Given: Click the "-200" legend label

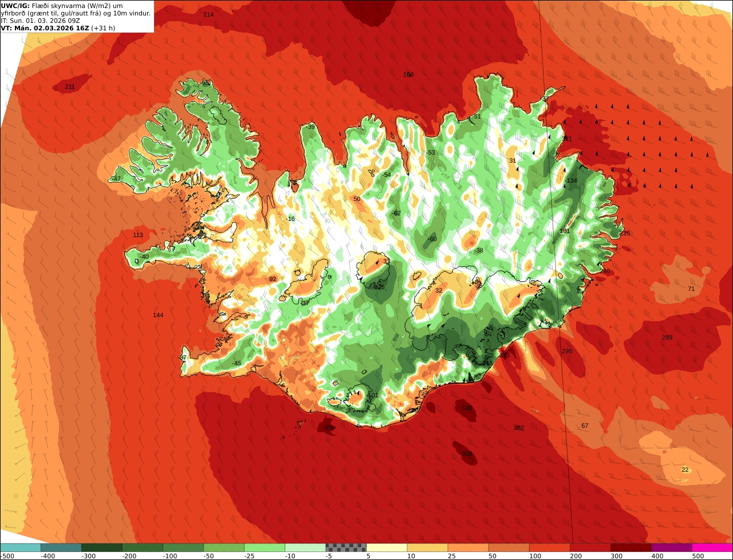Looking at the screenshot, I should 129,556.
